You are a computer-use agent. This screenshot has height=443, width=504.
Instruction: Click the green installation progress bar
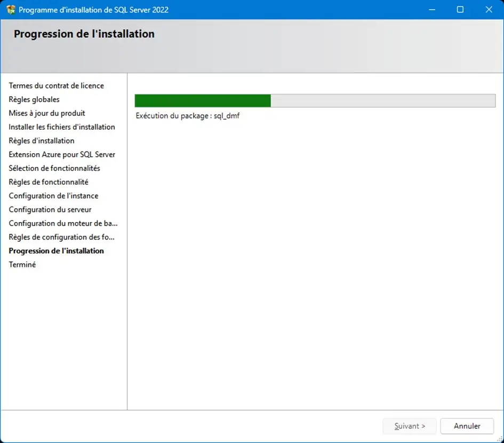315,101
